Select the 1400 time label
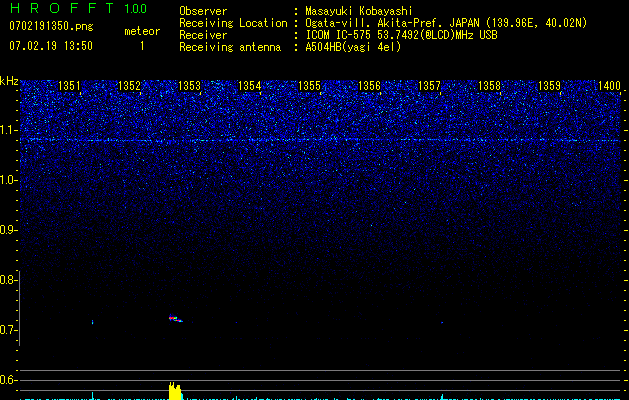 608,87
